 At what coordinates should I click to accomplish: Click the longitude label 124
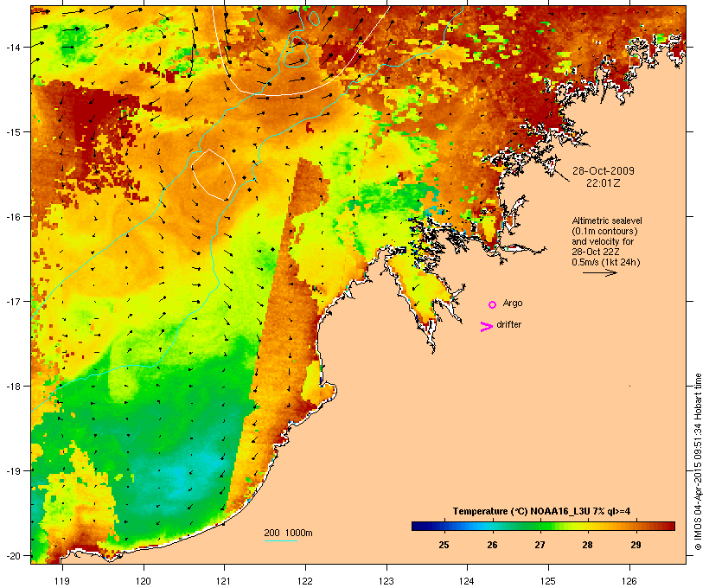coord(467,581)
